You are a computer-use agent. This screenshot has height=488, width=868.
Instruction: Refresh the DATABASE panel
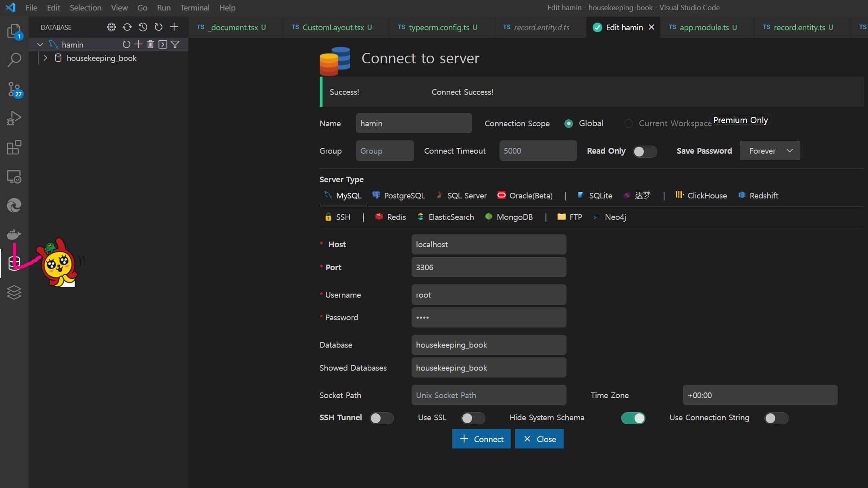158,27
